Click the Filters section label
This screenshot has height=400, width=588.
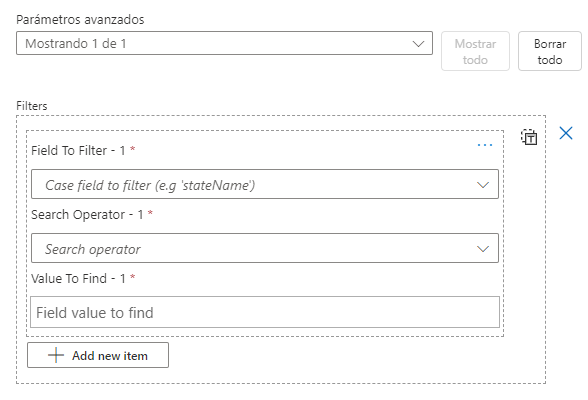coord(32,106)
